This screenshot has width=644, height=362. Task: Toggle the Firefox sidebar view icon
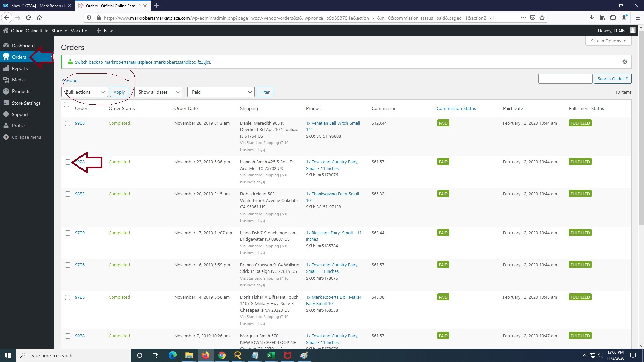click(613, 18)
